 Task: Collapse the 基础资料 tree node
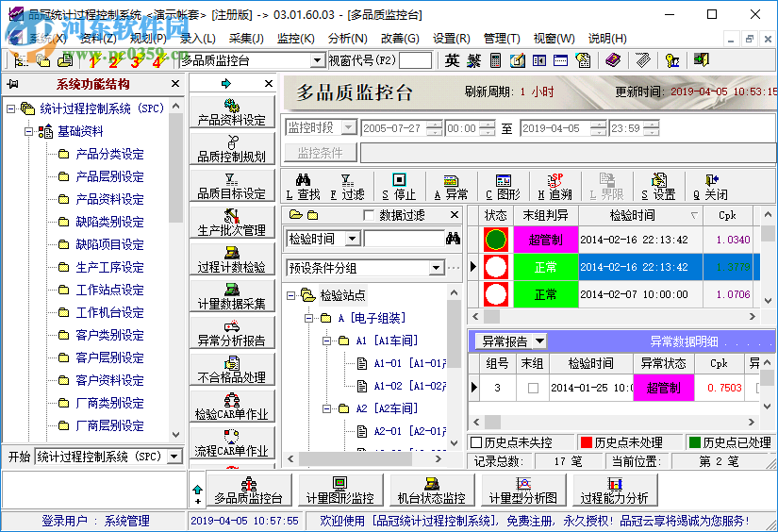point(29,131)
